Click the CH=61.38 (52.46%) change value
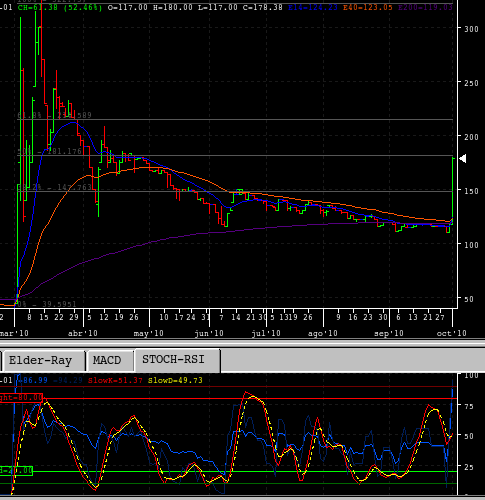 (x=60, y=7)
